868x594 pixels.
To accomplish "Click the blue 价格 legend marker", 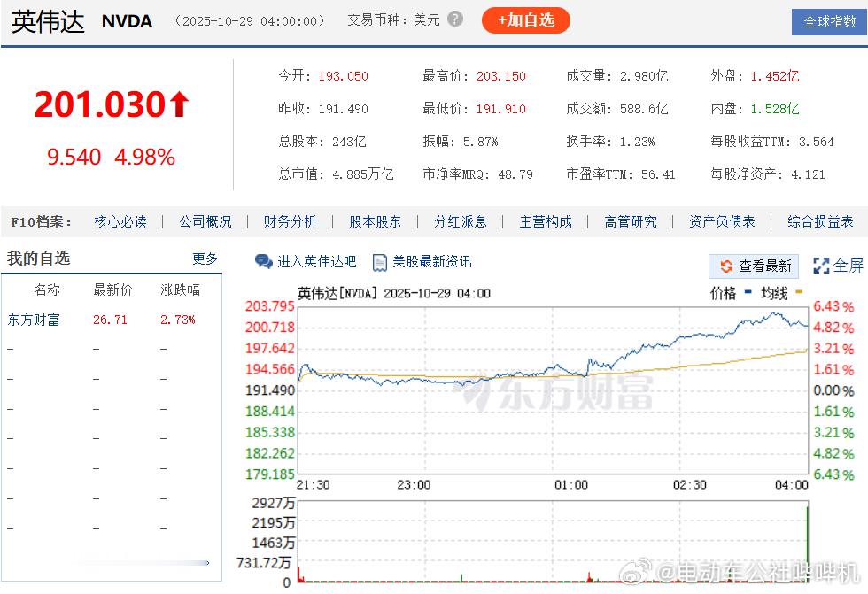I will (x=748, y=291).
